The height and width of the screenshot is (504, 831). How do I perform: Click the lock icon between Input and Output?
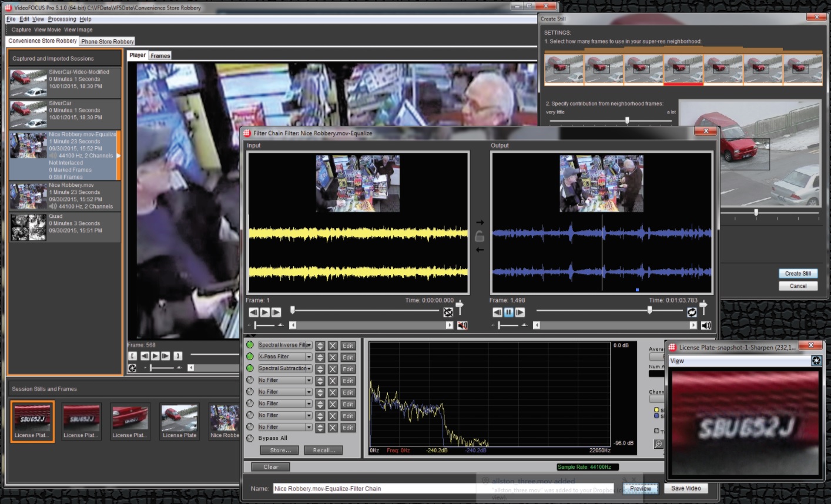tap(480, 236)
